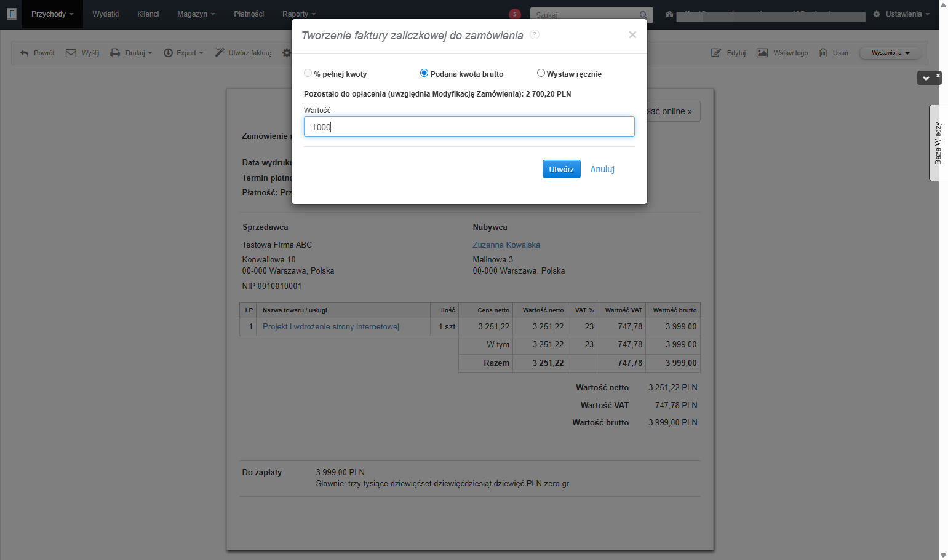Open the red notifications badge
The width and height of the screenshot is (948, 560).
(x=515, y=14)
